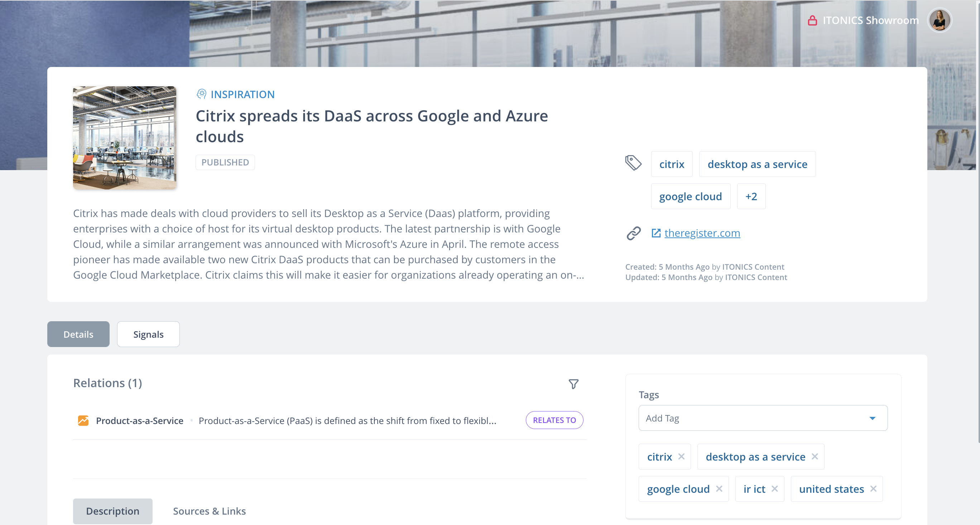Open theregister.com source link
Screen dimensions: 980x525
pos(702,233)
